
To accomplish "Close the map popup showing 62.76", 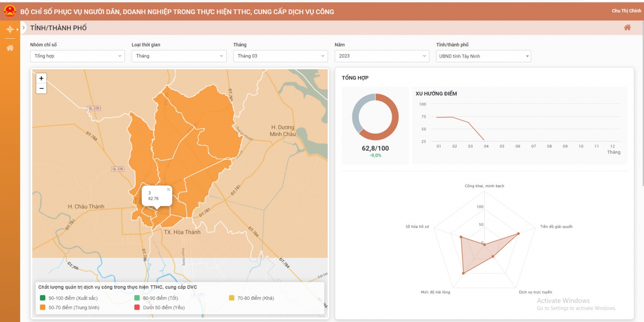I will 168,189.
